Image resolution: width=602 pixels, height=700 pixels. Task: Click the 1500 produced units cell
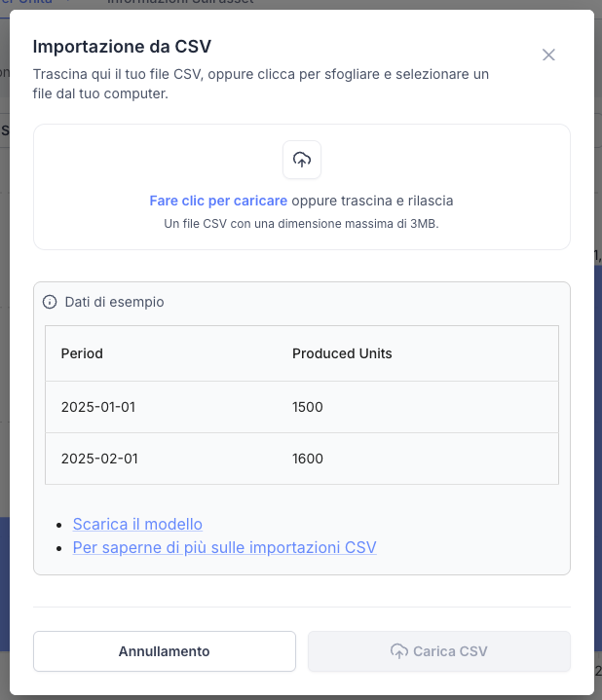(x=307, y=407)
